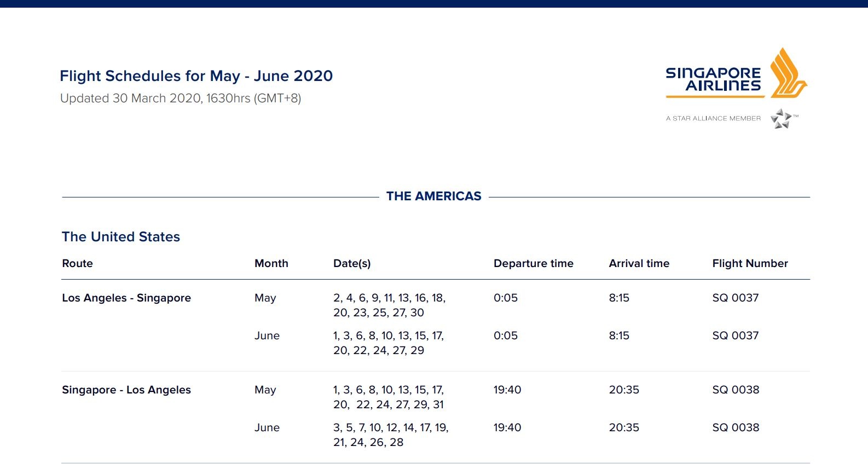Click May's 19:40 departure time

(x=507, y=390)
